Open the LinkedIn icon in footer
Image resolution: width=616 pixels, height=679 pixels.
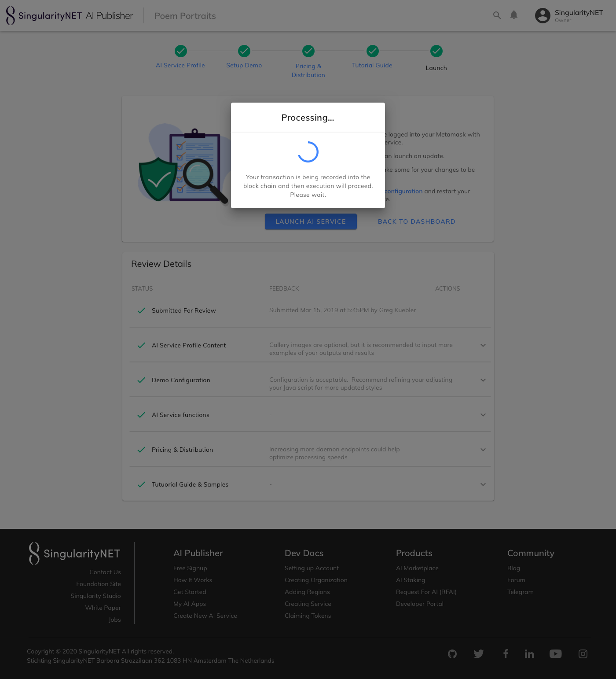[529, 654]
